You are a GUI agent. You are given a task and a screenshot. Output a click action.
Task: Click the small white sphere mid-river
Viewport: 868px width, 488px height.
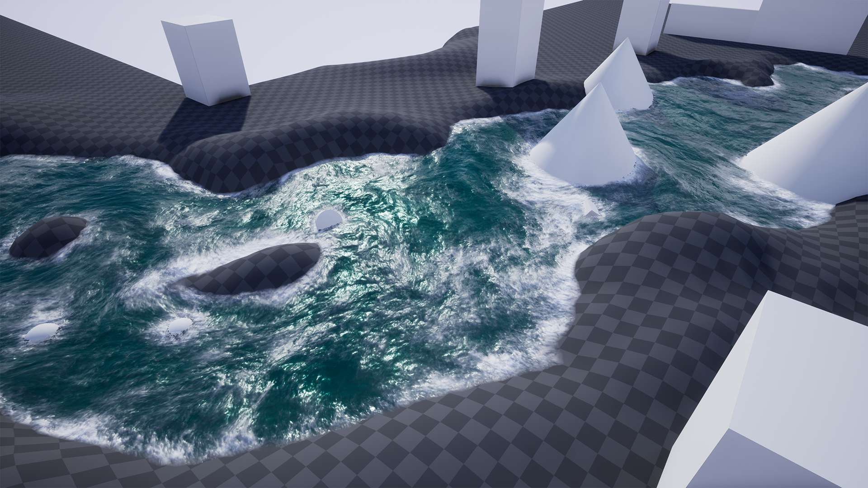tap(329, 220)
